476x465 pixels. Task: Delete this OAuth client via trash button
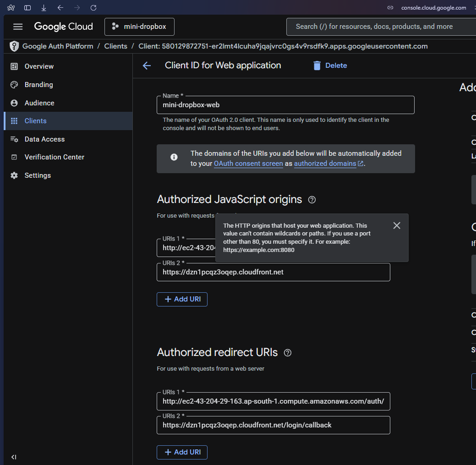click(330, 66)
